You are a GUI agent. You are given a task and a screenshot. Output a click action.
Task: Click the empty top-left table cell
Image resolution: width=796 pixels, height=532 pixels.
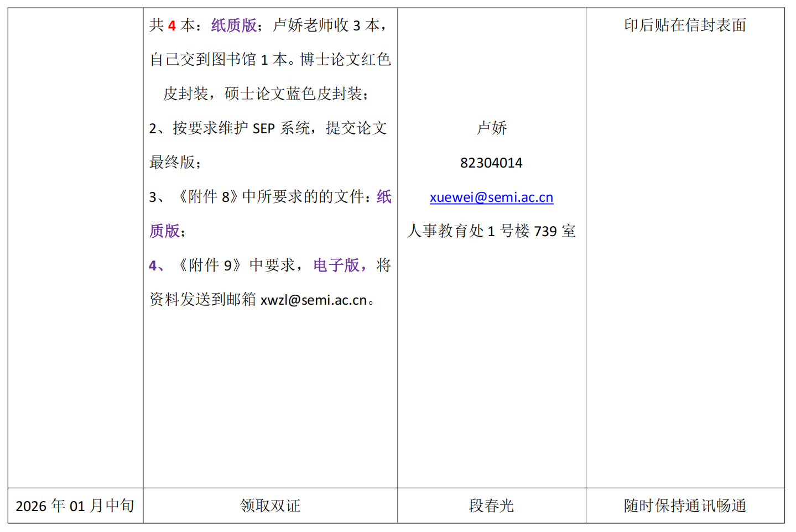point(75,243)
